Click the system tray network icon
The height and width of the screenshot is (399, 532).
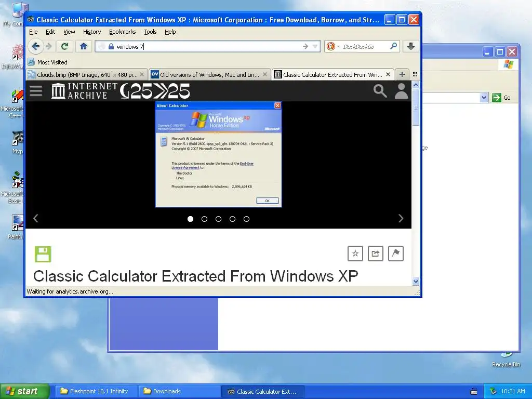493,391
